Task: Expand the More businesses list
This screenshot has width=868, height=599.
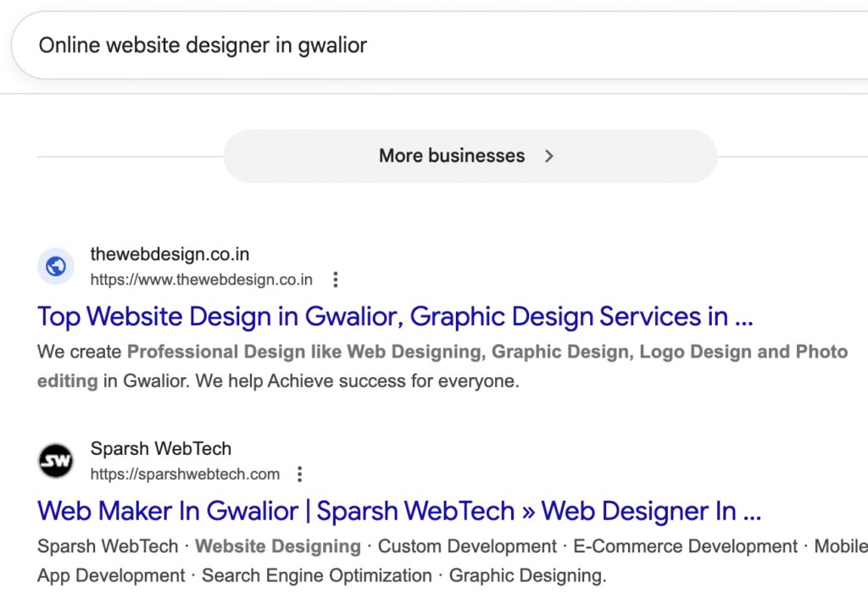Action: (x=453, y=156)
